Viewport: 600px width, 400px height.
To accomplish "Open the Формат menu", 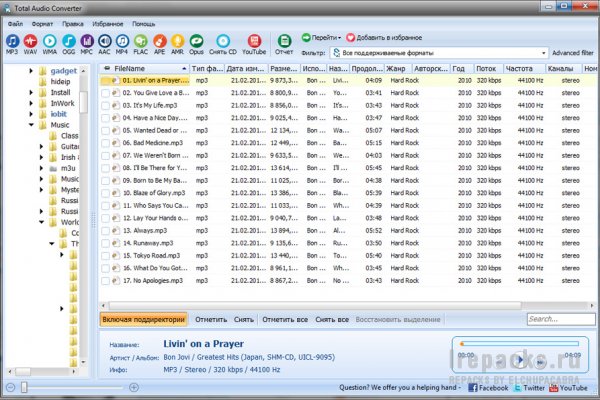I will click(42, 24).
